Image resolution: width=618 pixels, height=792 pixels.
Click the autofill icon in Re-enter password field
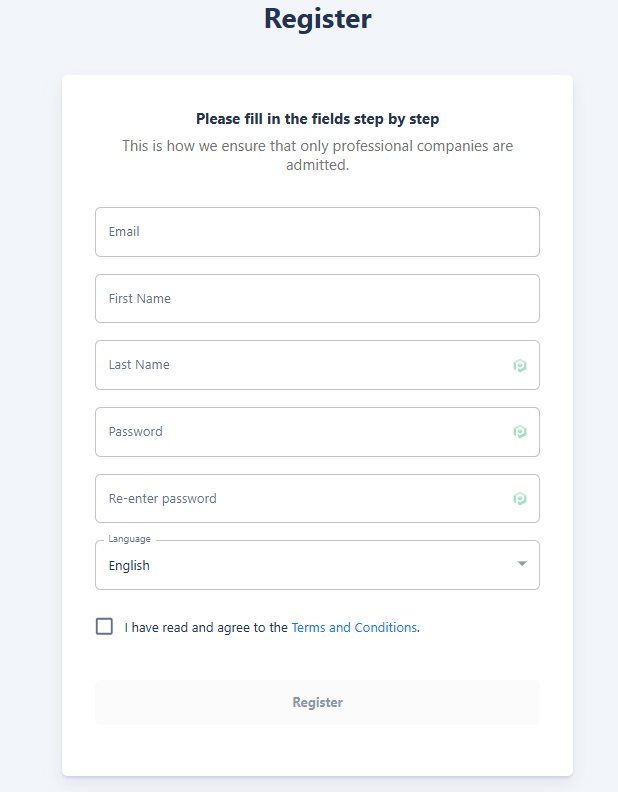pos(520,499)
